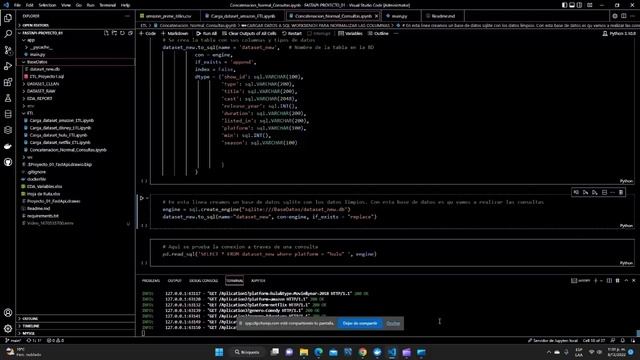640x360 pixels.
Task: Open Edge from the taskbar
Action: (318, 352)
